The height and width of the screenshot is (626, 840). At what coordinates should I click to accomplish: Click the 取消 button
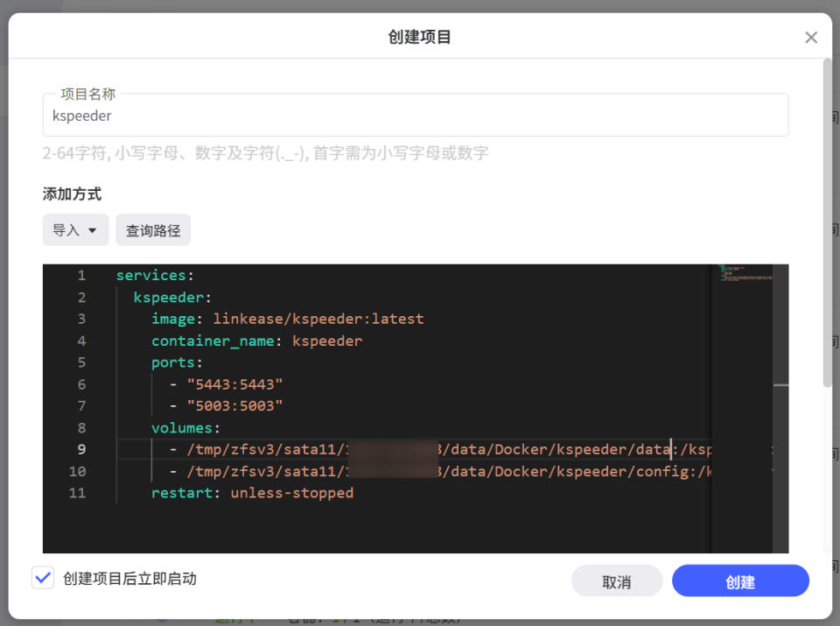(x=617, y=580)
